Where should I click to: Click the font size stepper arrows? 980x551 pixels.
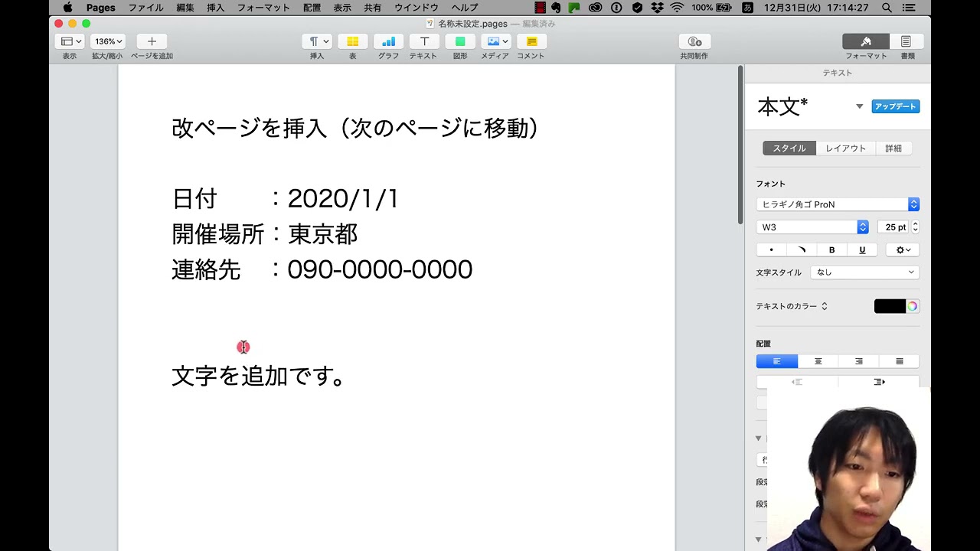coord(915,227)
